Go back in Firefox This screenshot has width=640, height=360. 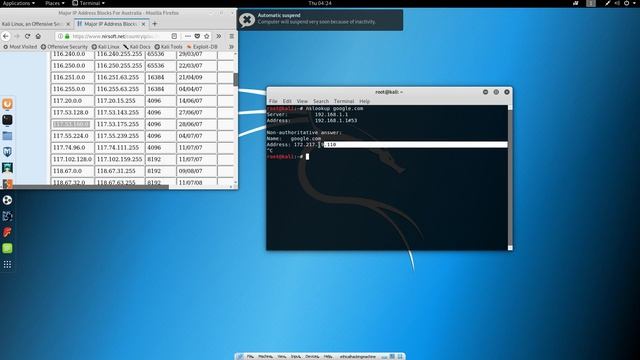(6, 36)
